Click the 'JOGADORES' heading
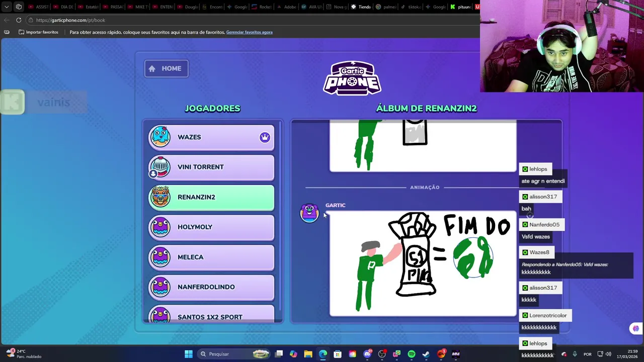644x362 pixels. click(212, 108)
